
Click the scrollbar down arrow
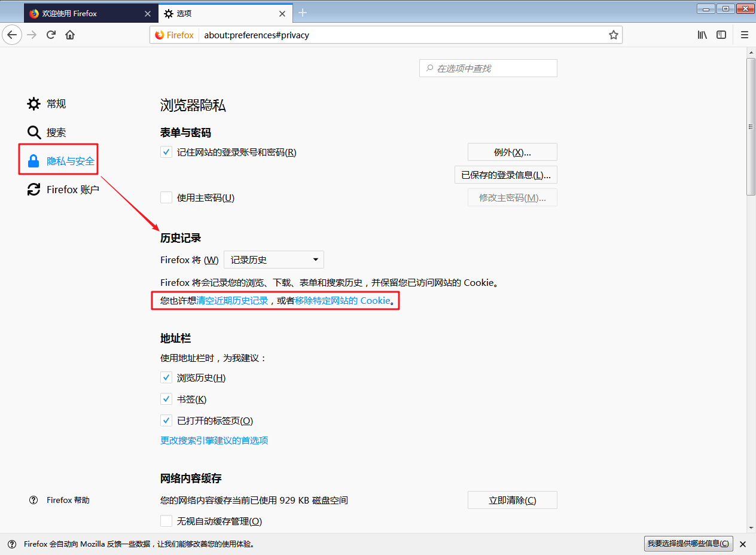tap(751, 528)
